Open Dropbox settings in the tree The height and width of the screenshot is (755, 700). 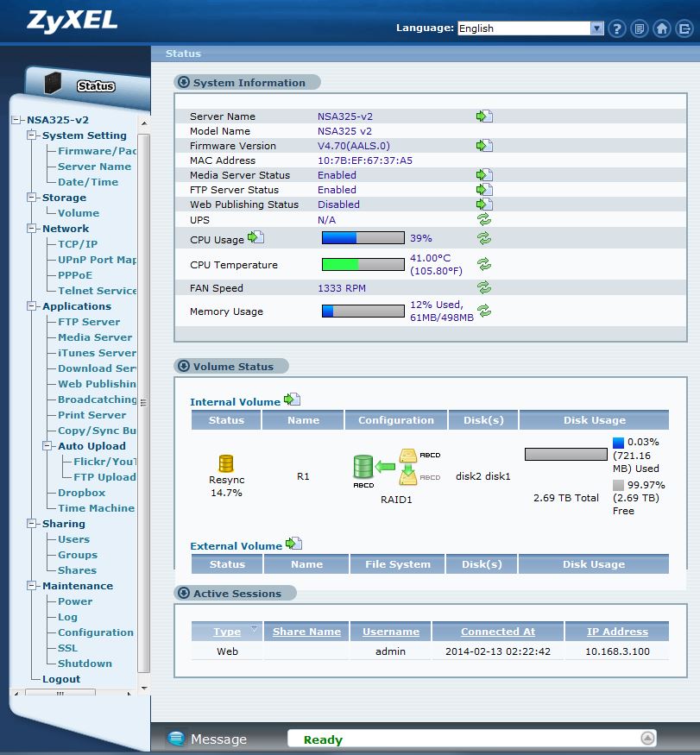point(81,493)
